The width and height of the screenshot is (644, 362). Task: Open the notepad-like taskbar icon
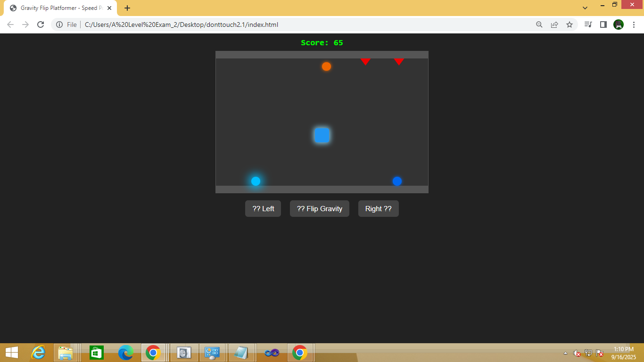coord(241,352)
